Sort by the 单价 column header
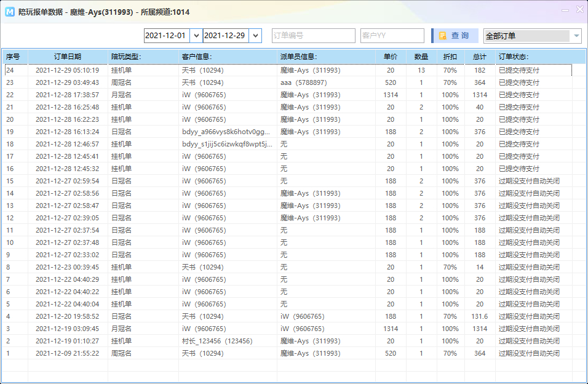Screen dimensions: 588x384 coord(391,57)
